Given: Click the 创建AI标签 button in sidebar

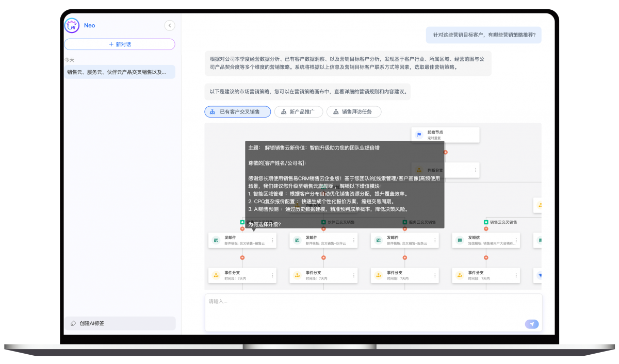Looking at the screenshot, I should point(119,323).
